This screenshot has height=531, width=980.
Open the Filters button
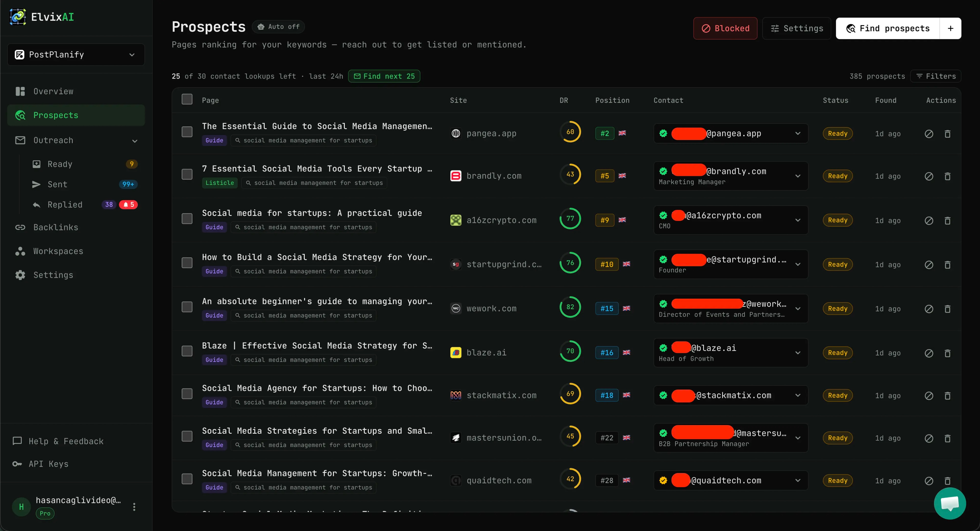936,76
